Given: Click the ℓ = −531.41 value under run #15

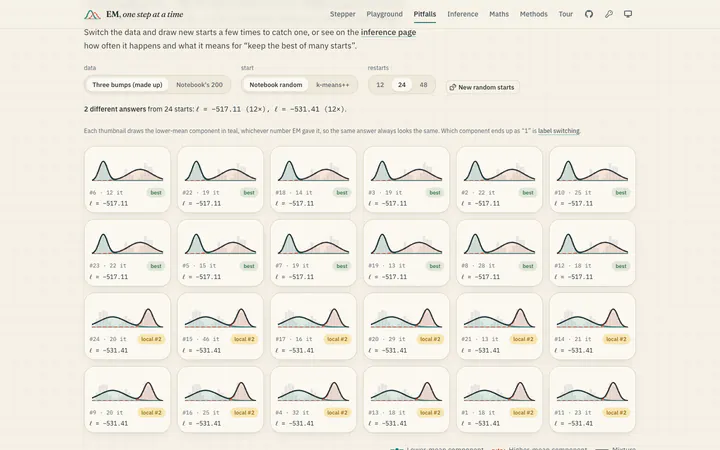Looking at the screenshot, I should coord(202,350).
